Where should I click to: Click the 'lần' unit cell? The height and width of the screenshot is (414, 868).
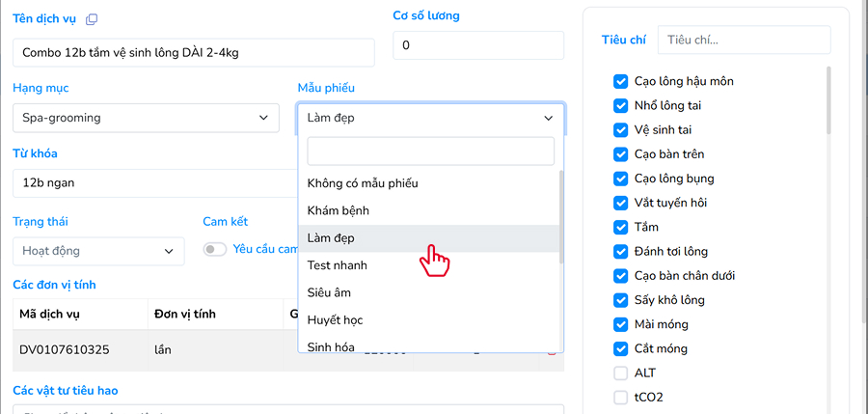pos(215,350)
